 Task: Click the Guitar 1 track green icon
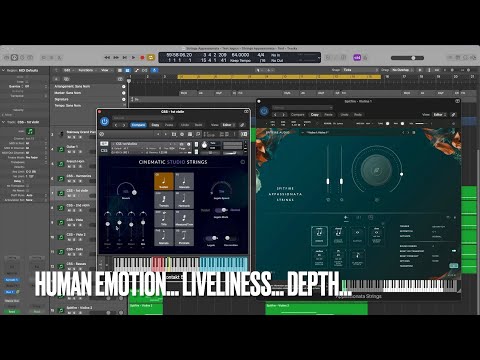tap(61, 149)
